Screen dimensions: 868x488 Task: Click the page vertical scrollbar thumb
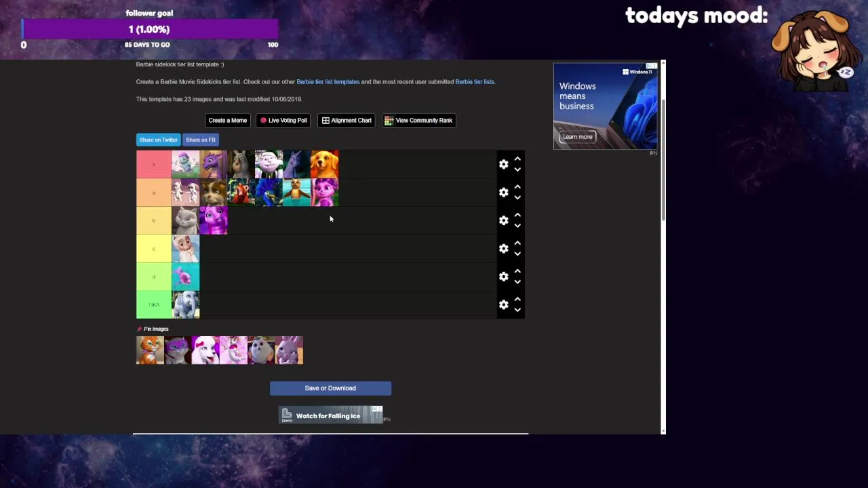click(663, 159)
